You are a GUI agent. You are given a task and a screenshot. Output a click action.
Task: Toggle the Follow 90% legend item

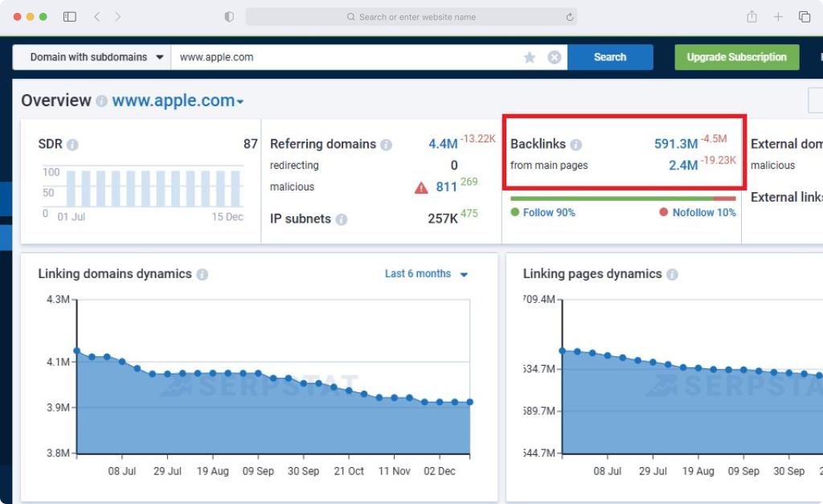point(543,212)
